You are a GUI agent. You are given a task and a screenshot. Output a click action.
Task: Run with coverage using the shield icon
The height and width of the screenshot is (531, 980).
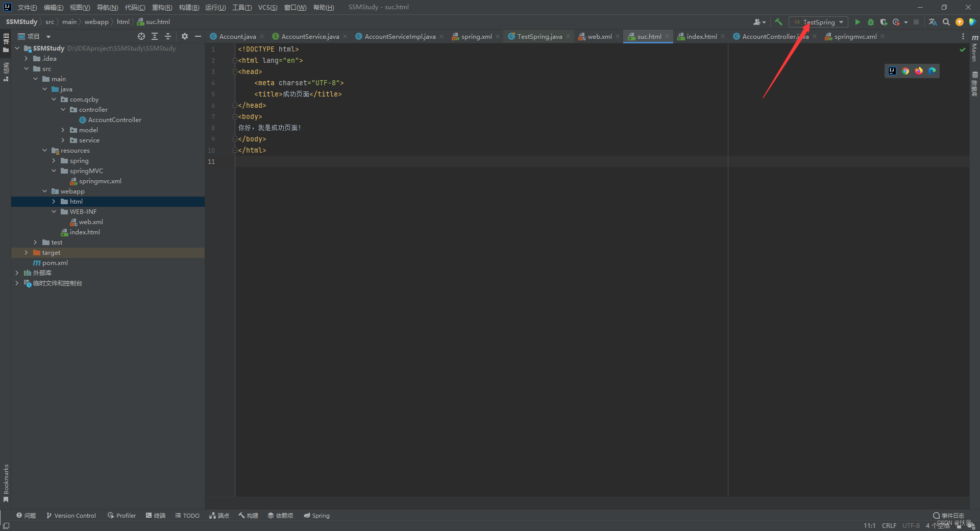point(884,22)
